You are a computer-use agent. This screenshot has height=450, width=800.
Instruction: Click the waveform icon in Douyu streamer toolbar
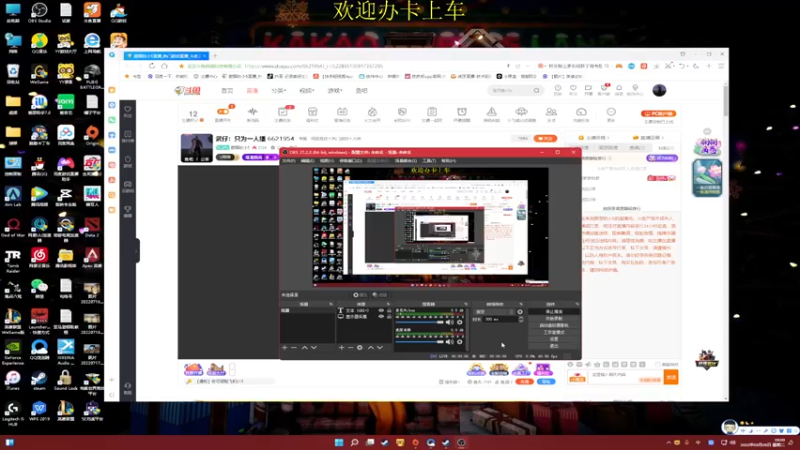click(x=253, y=111)
